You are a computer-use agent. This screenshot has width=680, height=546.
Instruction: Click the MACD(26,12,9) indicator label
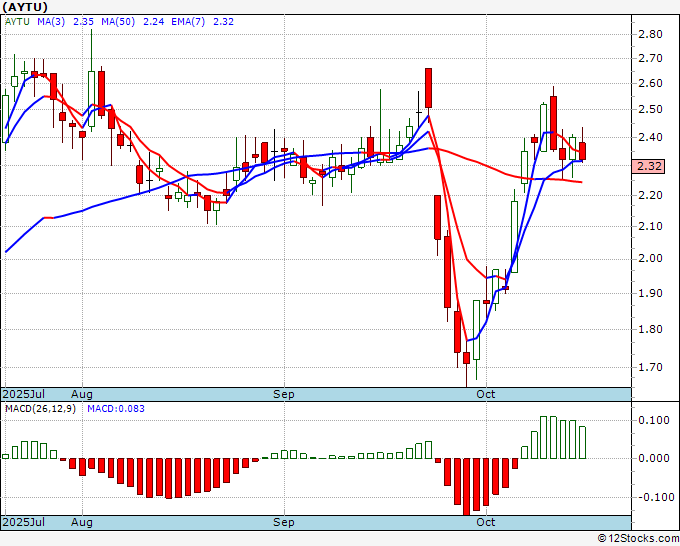click(x=40, y=409)
